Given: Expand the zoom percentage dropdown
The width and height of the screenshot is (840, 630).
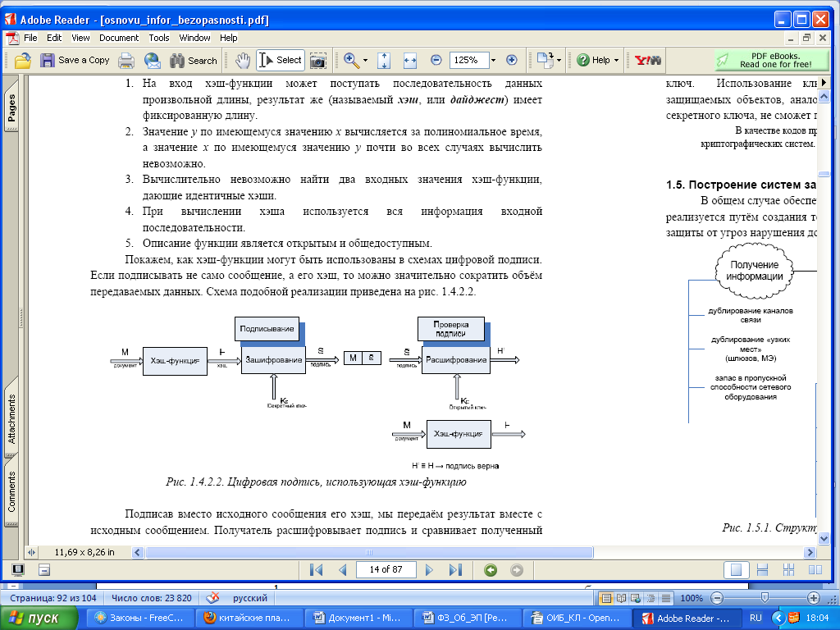Looking at the screenshot, I should [x=493, y=61].
